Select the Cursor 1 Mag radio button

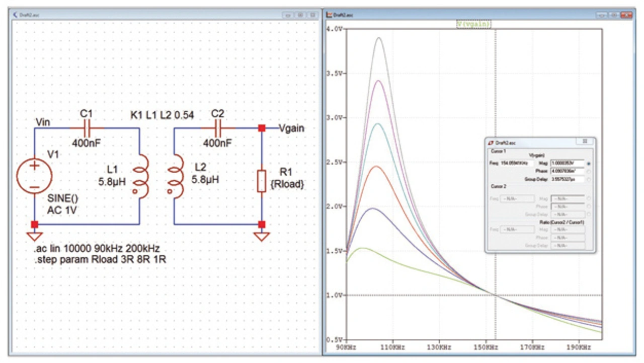tap(589, 164)
